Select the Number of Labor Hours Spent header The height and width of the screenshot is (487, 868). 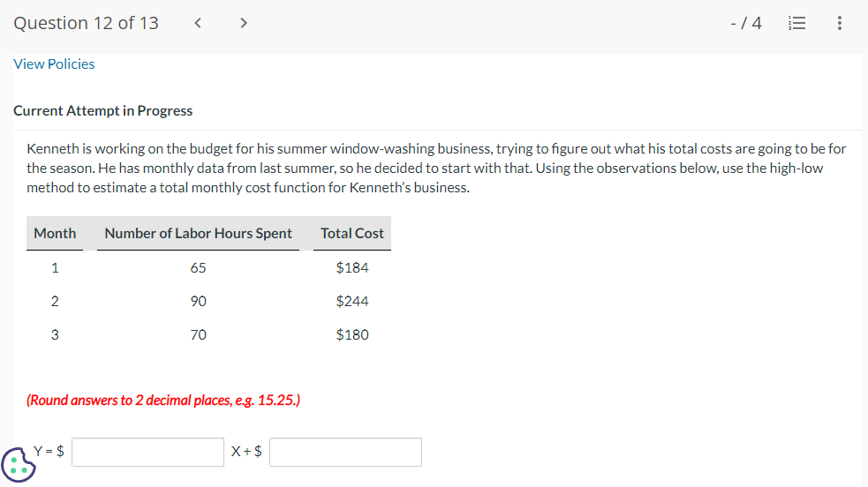[198, 233]
